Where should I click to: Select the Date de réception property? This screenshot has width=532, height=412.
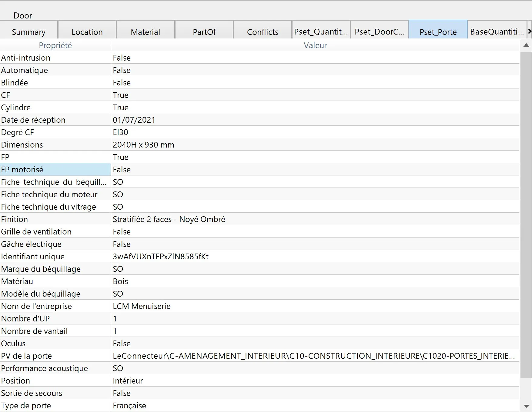[x=55, y=120]
